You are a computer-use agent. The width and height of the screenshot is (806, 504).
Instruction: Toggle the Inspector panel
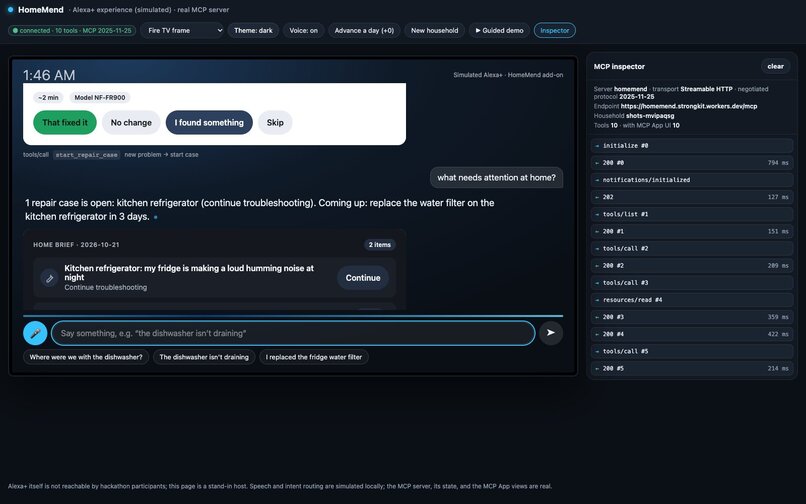click(x=555, y=30)
